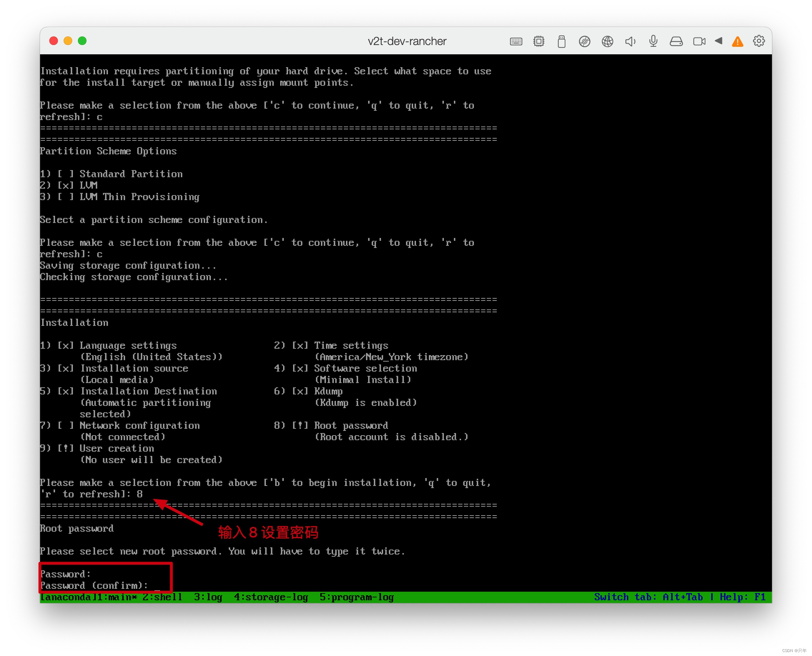Click the Standard Partition checkbox
The width and height of the screenshot is (812, 656).
[x=65, y=174]
